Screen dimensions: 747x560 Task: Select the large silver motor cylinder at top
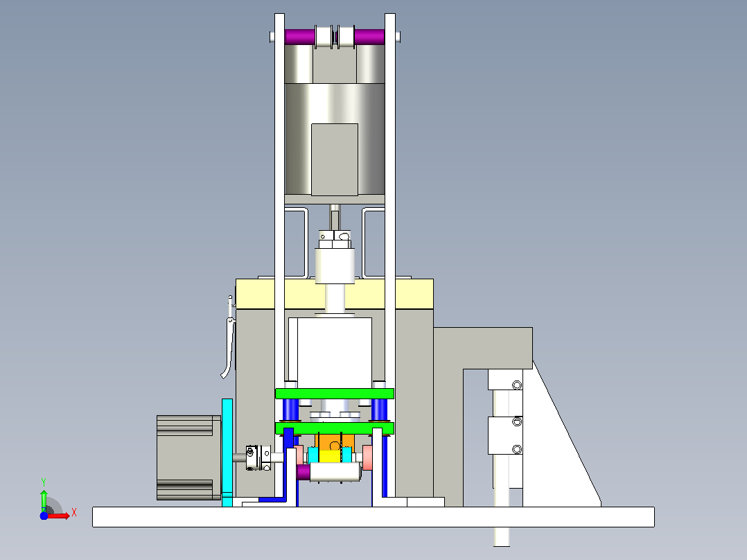pos(335,139)
